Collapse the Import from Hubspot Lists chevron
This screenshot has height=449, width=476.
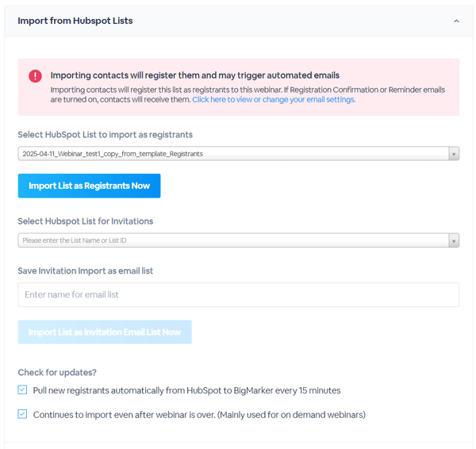(456, 21)
